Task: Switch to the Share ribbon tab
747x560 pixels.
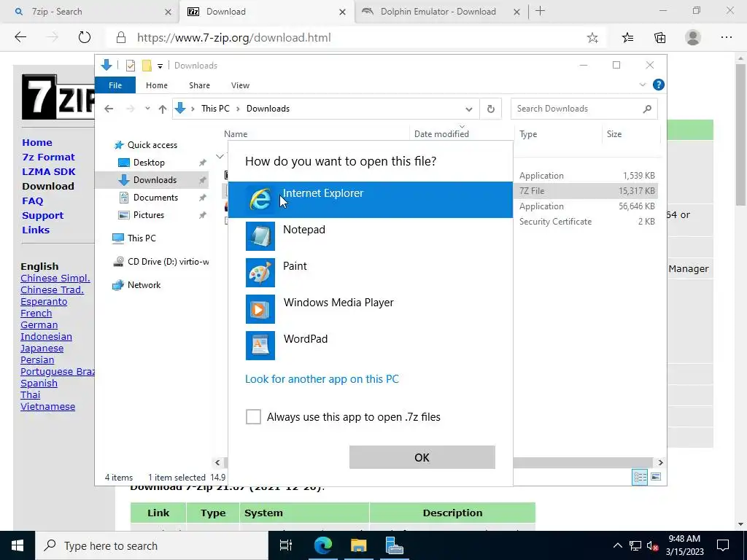Action: tap(199, 85)
